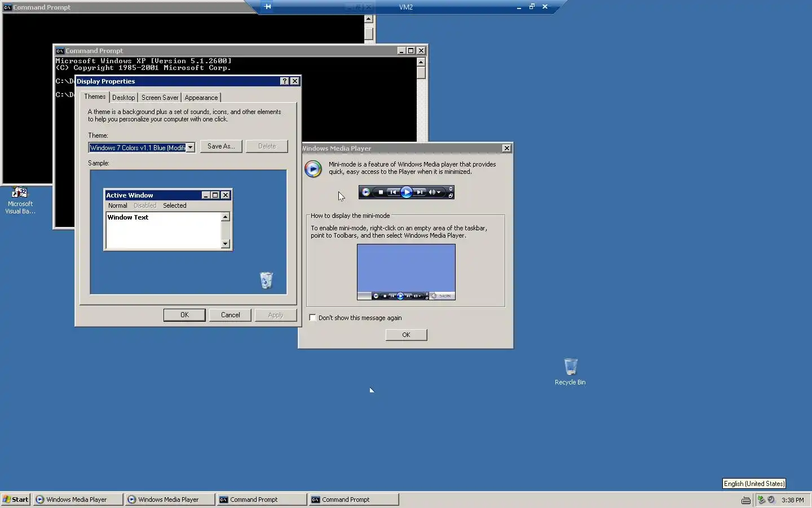Open the Start menu
This screenshot has width=812, height=508.
click(x=15, y=500)
